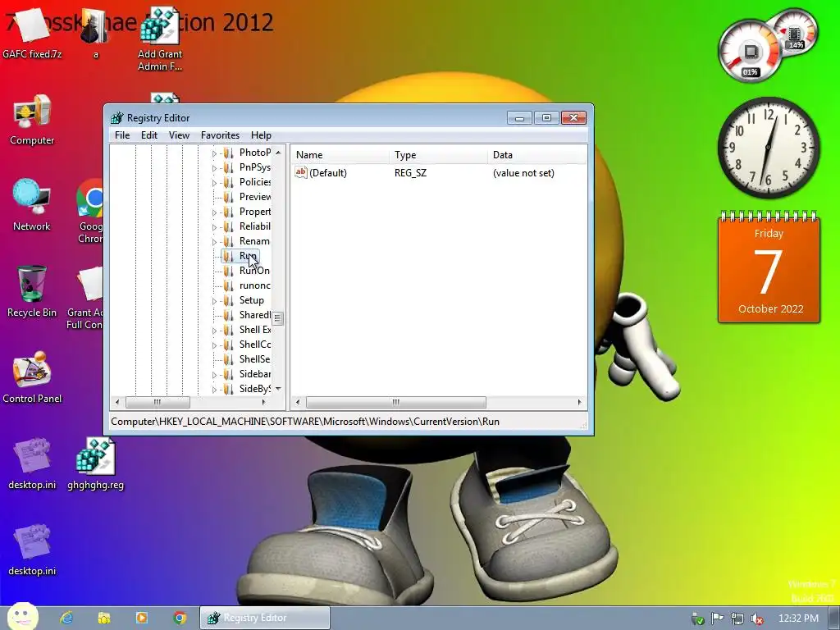Image resolution: width=840 pixels, height=630 pixels.
Task: Click the muted volume tray icon
Action: click(757, 619)
